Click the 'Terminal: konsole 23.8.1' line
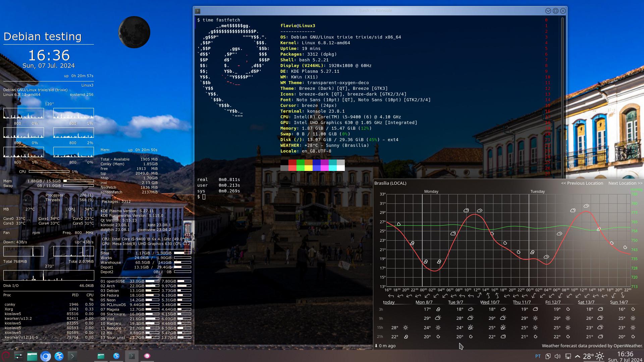This screenshot has width=644, height=362. (x=313, y=111)
